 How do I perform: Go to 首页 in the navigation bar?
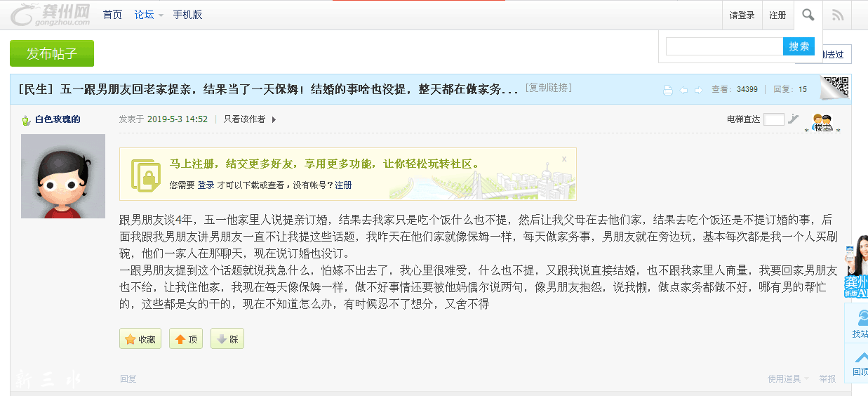pyautogui.click(x=112, y=15)
